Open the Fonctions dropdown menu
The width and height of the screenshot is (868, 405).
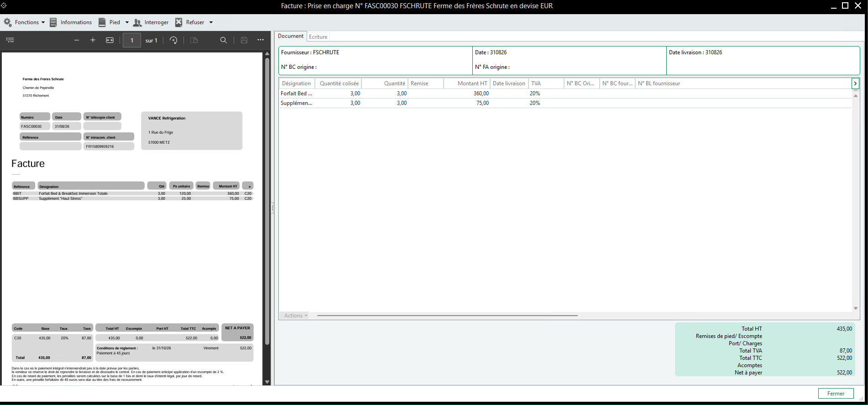coord(25,22)
